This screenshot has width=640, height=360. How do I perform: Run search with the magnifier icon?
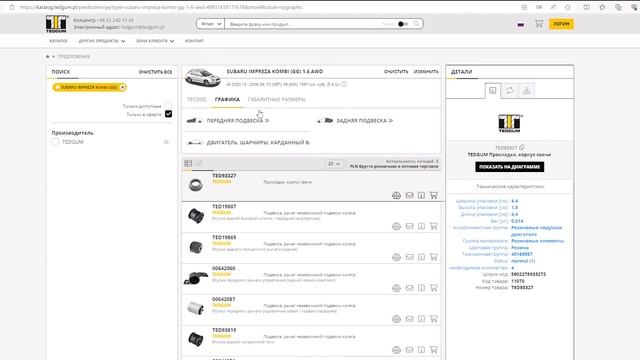click(x=416, y=24)
